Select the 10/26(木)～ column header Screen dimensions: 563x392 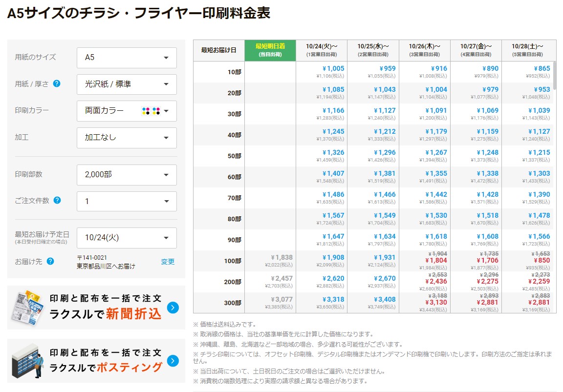click(x=424, y=50)
